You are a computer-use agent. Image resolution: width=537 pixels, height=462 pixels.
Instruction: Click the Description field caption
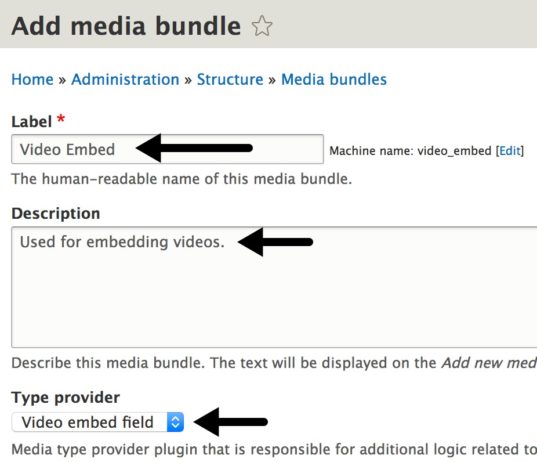pyautogui.click(x=56, y=213)
